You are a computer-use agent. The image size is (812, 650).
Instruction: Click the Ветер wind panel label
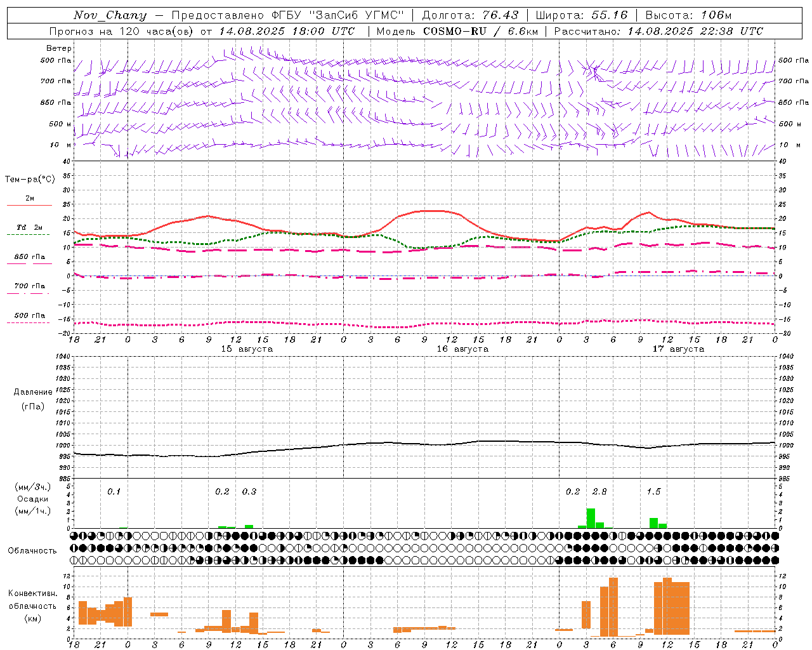[59, 48]
